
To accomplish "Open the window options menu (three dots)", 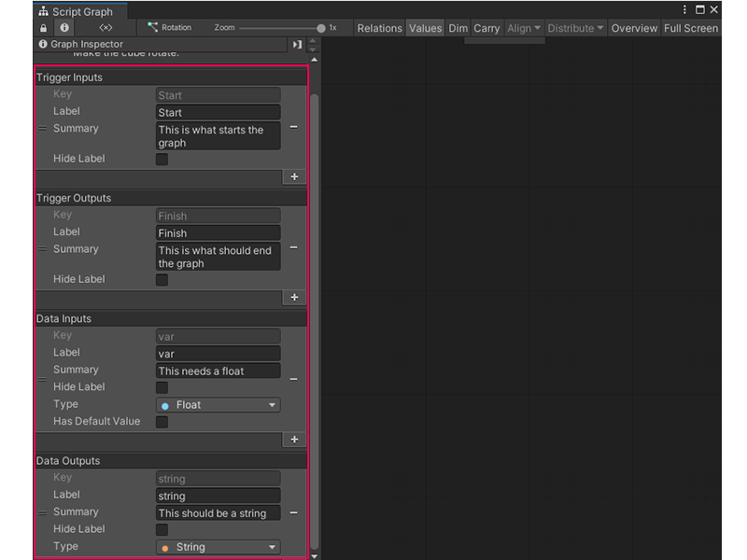I will pos(684,8).
